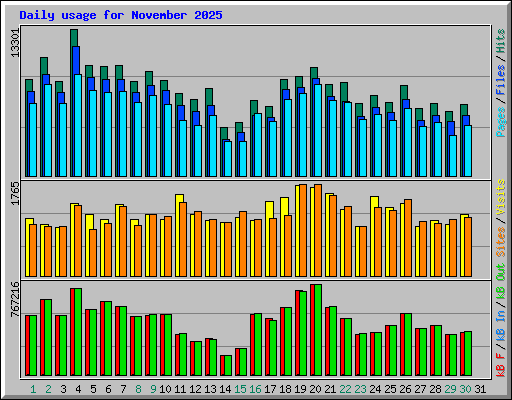Click the green kB Out bar for day 14
Screen dimensions: 512x400
[x=228, y=366]
